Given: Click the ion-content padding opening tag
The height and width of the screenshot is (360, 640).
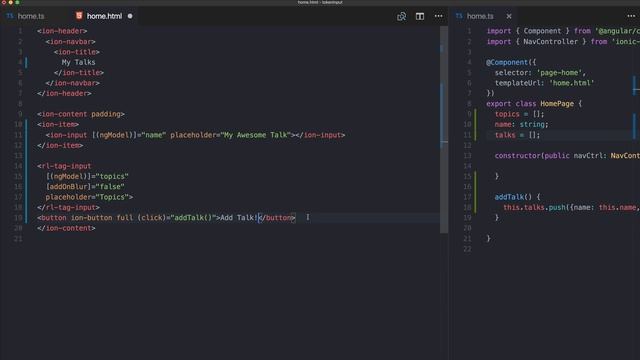Looking at the screenshot, I should 81,114.
